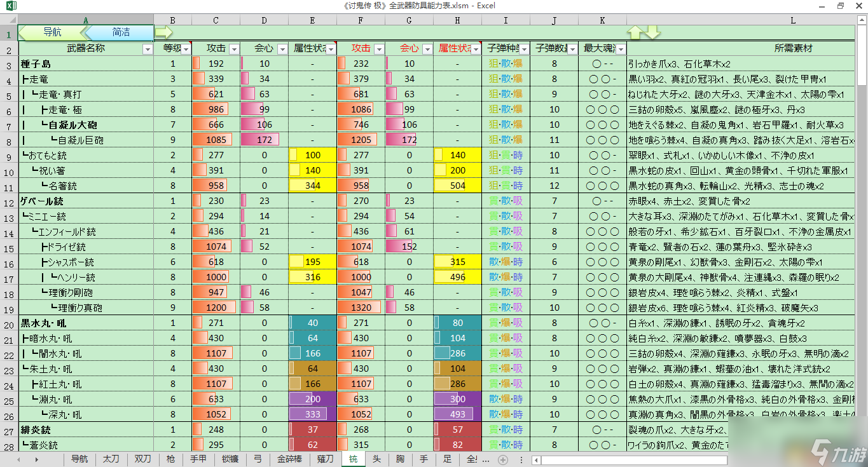This screenshot has width=868, height=467.
Task: Open the 子弹种类 filter dropdown
Action: (x=524, y=49)
